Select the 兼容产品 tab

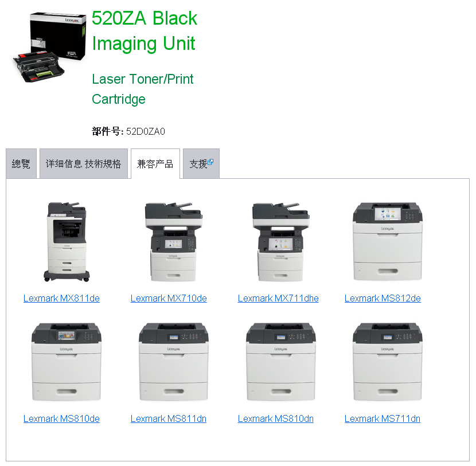(155, 163)
